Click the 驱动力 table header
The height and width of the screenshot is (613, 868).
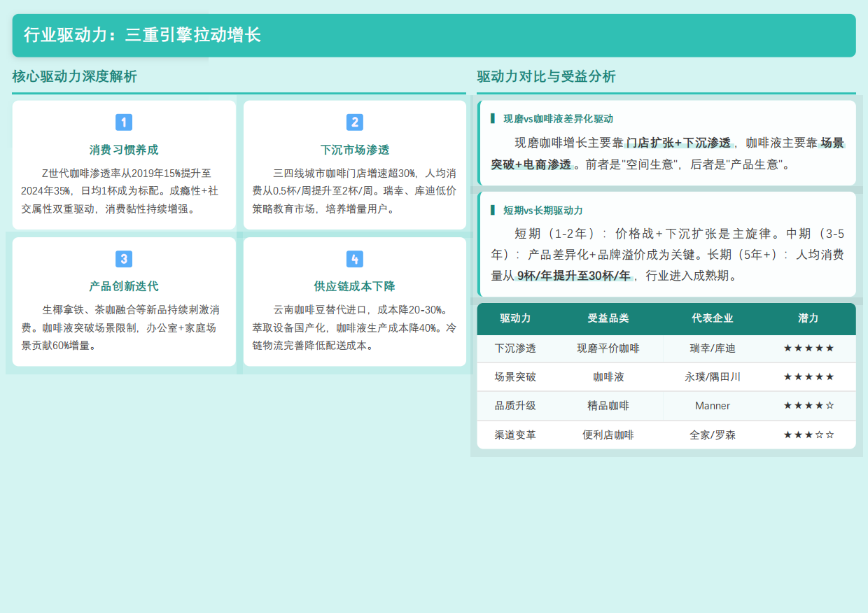[x=516, y=318]
